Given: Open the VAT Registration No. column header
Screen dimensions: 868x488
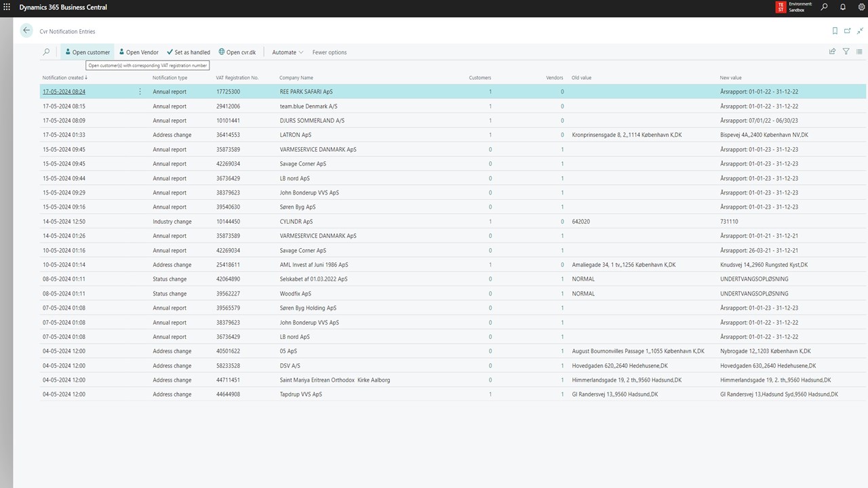Looking at the screenshot, I should point(237,78).
